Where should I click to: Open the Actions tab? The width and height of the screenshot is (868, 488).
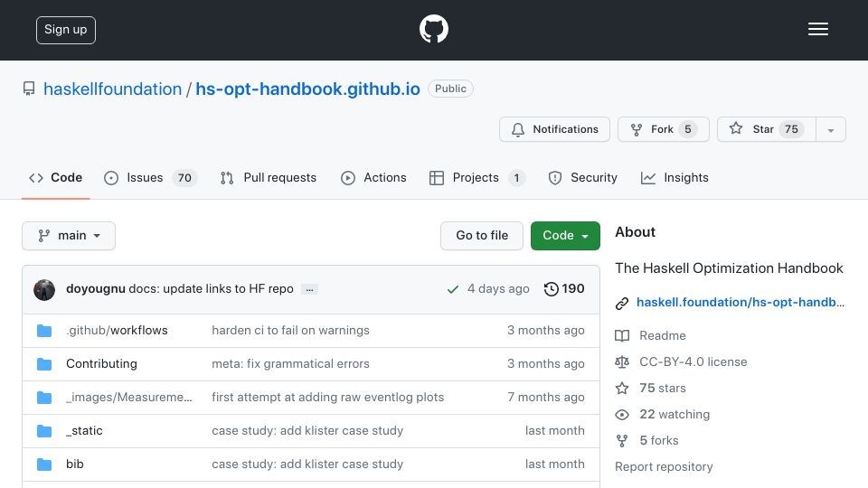pyautogui.click(x=373, y=178)
